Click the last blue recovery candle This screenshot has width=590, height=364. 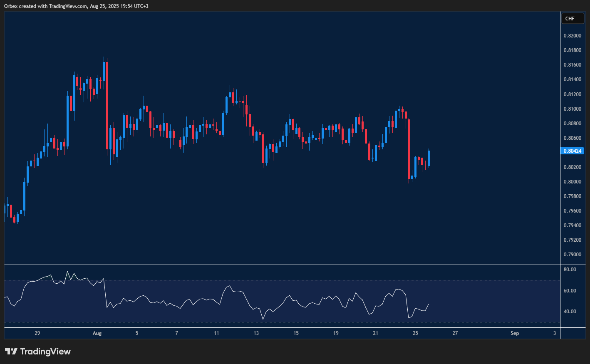[x=429, y=158]
